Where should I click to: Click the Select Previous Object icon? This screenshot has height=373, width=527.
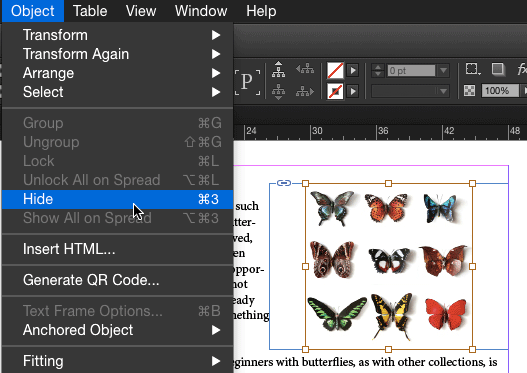click(305, 69)
